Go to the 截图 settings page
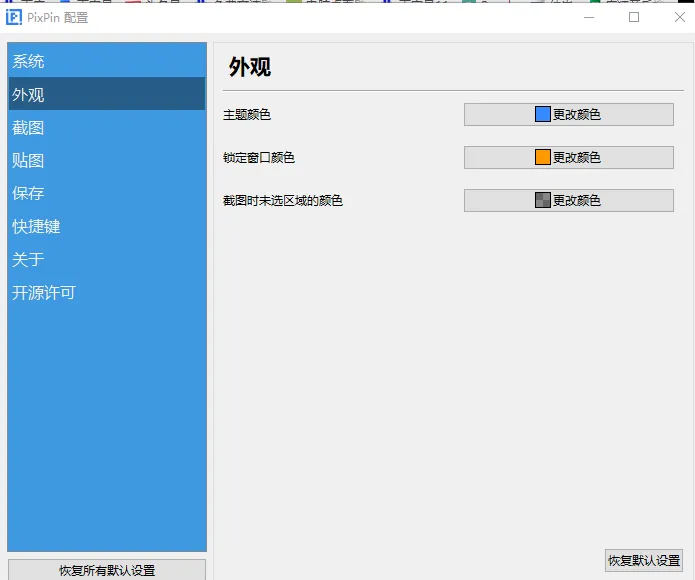695x580 pixels. 107,128
